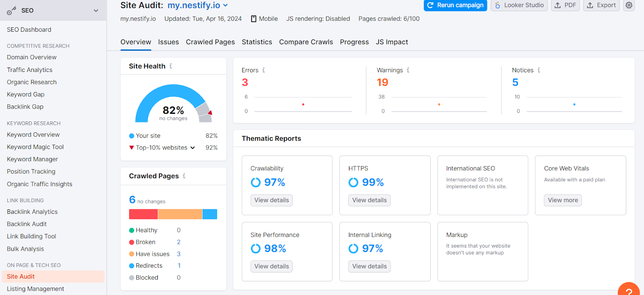The height and width of the screenshot is (295, 644).
Task: Click the red Top-10% websites triangle marker
Action: [x=131, y=147]
